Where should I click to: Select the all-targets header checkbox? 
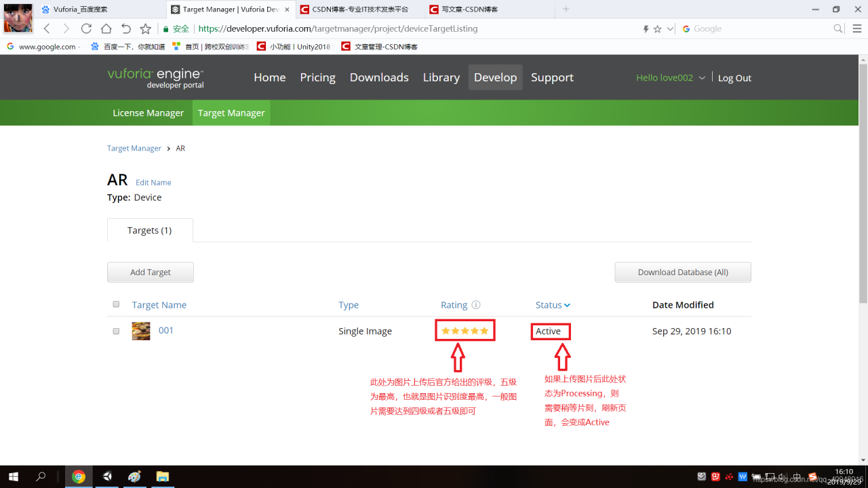(116, 304)
